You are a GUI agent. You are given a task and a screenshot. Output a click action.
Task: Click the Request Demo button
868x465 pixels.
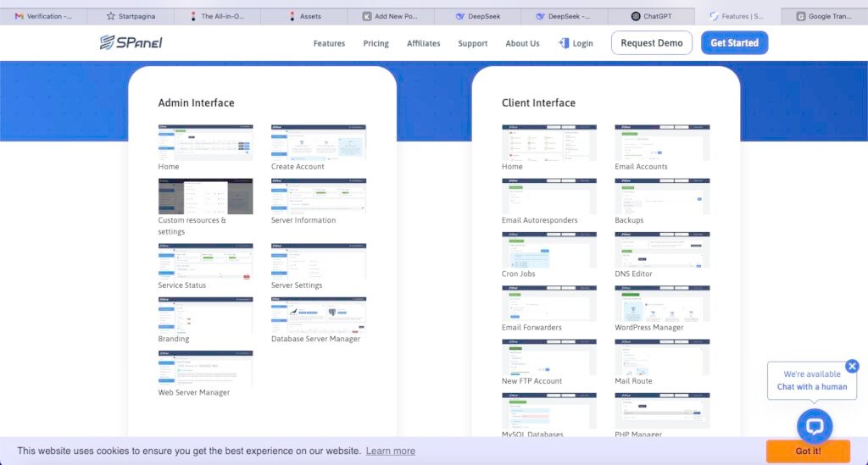point(651,43)
